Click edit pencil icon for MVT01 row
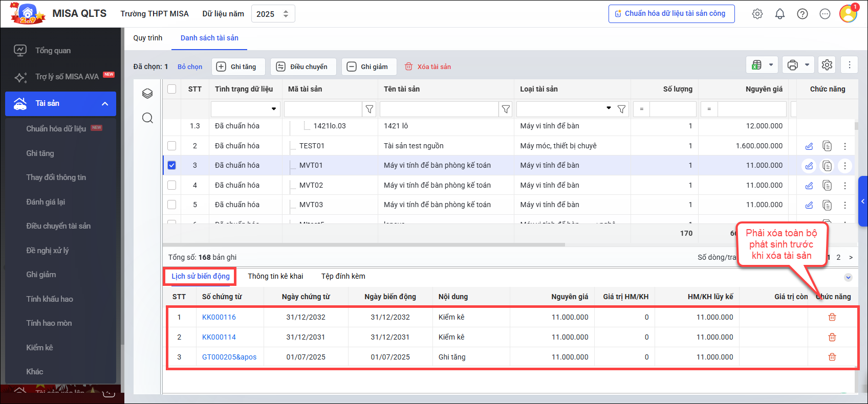 pos(809,166)
